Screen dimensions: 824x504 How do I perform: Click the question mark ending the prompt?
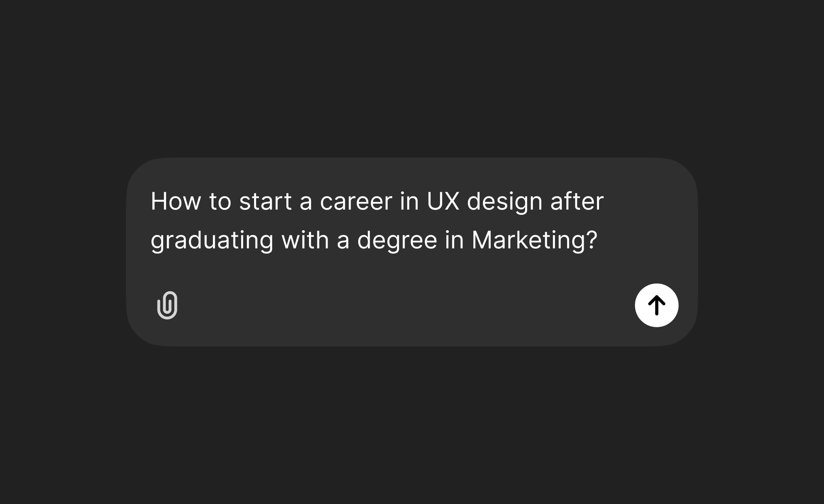click(x=592, y=240)
